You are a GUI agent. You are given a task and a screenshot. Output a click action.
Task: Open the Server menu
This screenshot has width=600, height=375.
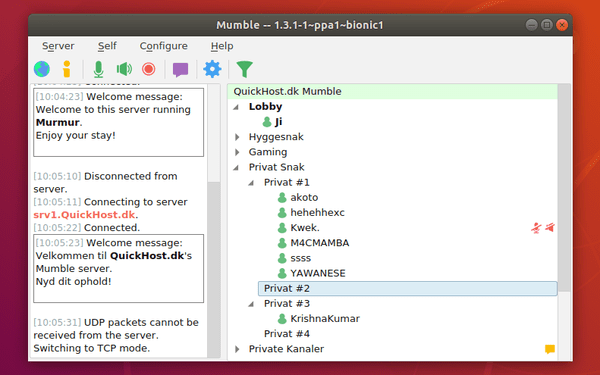point(58,46)
